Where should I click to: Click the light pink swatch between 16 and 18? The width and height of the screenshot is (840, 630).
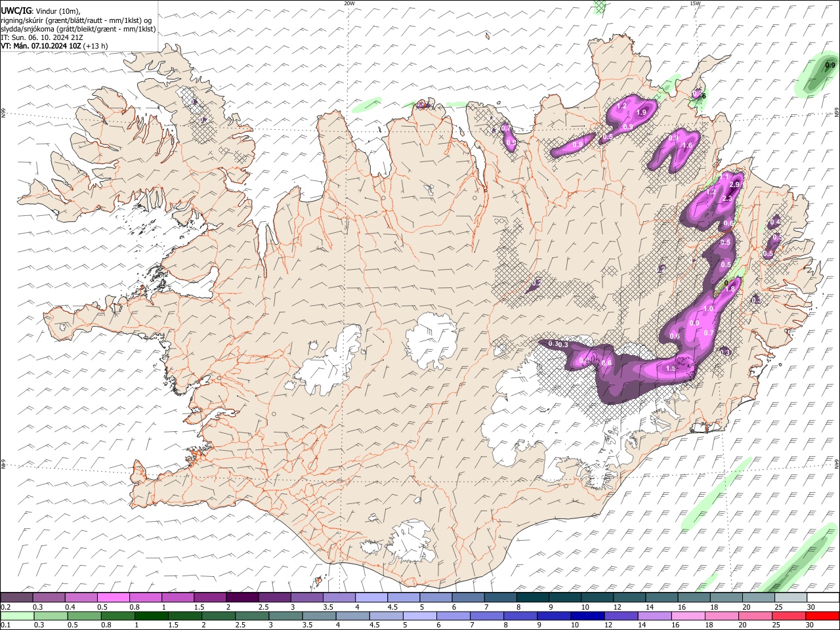tap(688, 616)
